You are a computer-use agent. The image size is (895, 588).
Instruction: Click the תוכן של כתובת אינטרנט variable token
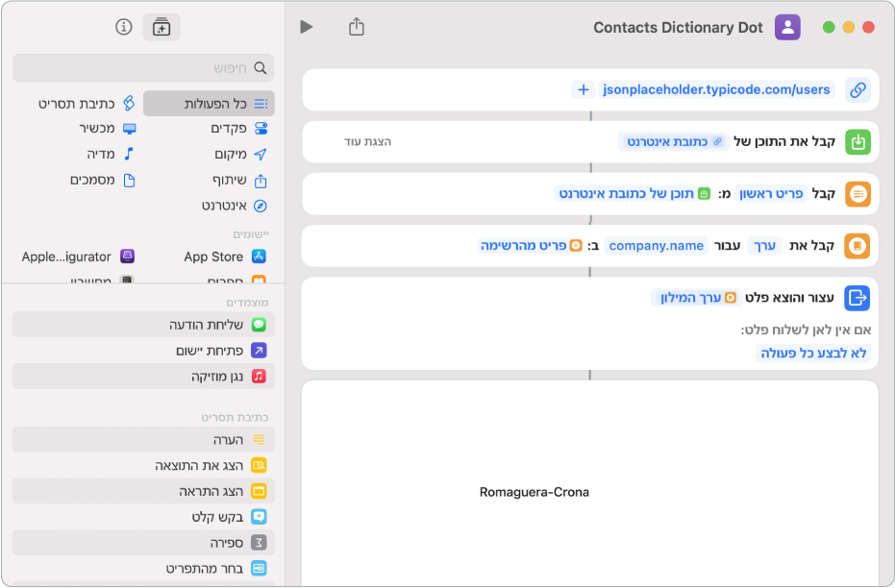(634, 194)
